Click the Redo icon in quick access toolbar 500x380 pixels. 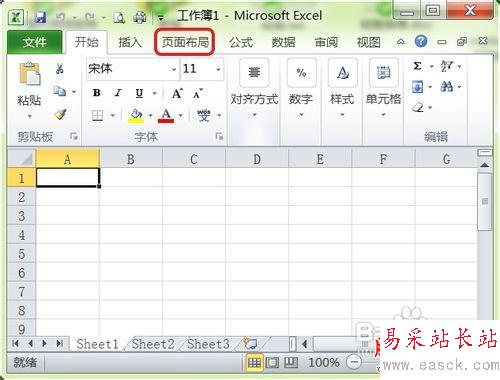tap(89, 17)
